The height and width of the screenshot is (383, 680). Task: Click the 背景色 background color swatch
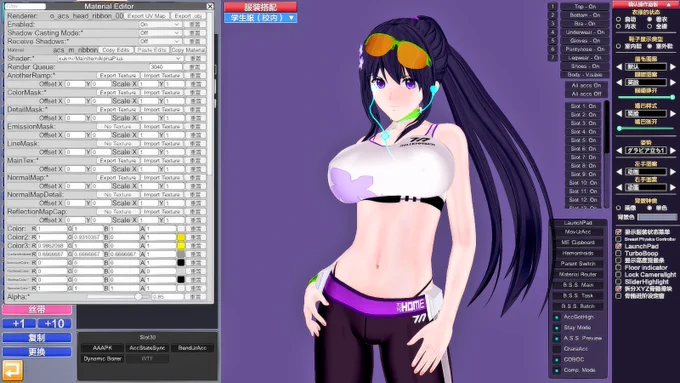(657, 217)
